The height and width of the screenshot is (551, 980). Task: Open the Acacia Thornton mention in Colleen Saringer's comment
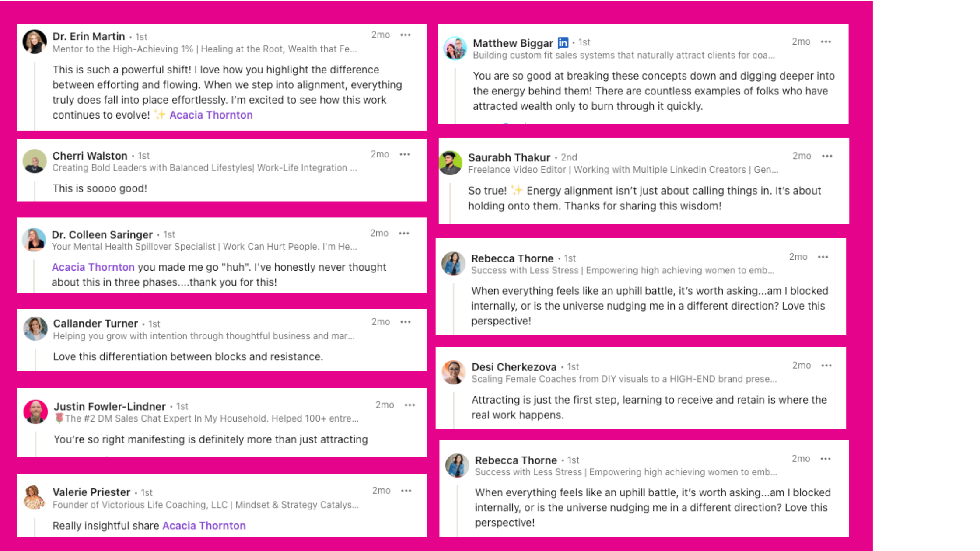[x=93, y=267]
